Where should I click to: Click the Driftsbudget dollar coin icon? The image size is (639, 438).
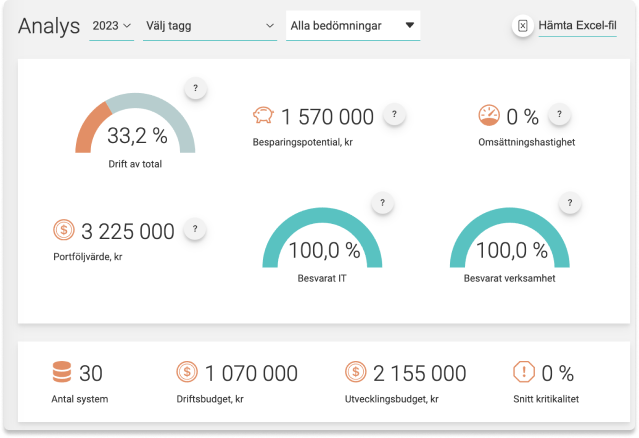click(x=187, y=373)
